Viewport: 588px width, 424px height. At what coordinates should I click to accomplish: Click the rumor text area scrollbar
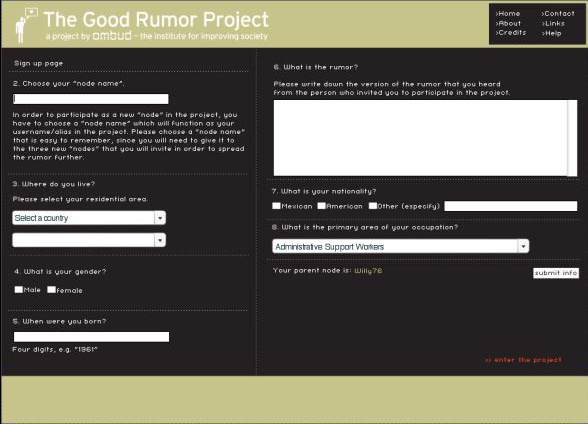click(572, 138)
